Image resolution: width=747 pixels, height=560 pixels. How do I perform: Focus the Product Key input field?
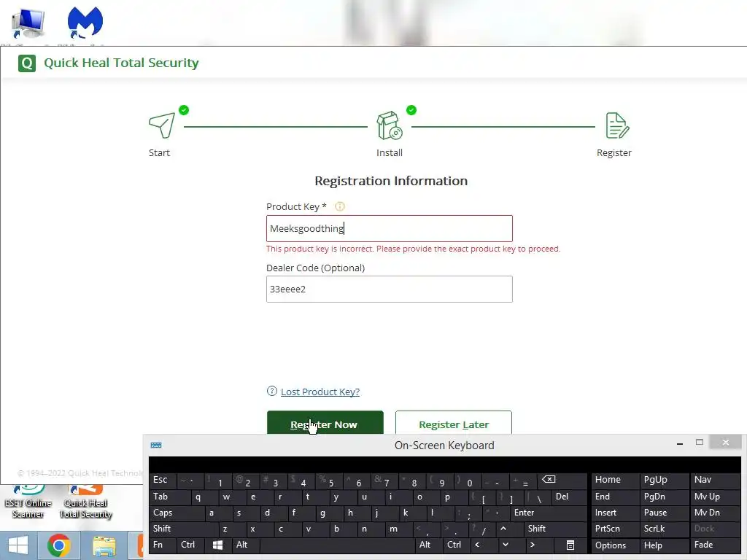pos(390,228)
